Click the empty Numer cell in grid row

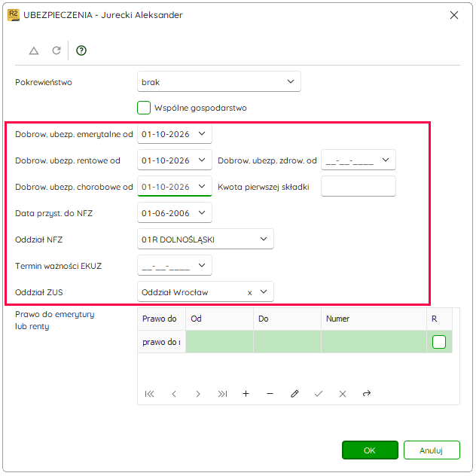point(374,342)
